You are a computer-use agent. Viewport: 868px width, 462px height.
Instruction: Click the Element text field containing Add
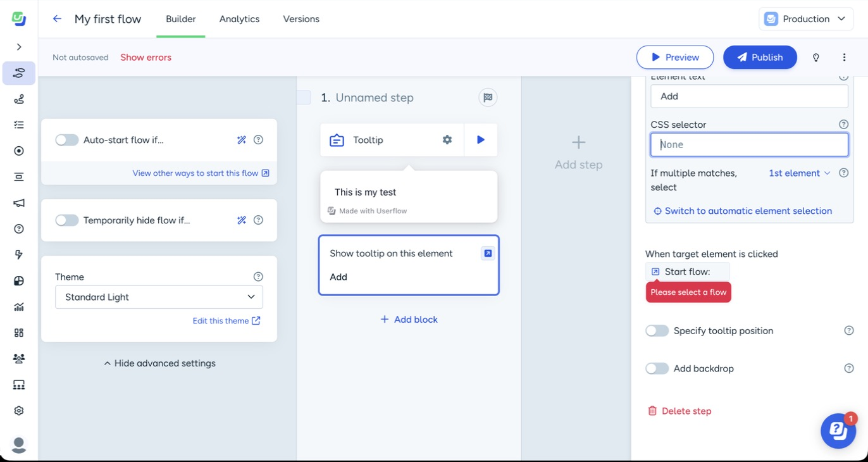click(x=749, y=96)
